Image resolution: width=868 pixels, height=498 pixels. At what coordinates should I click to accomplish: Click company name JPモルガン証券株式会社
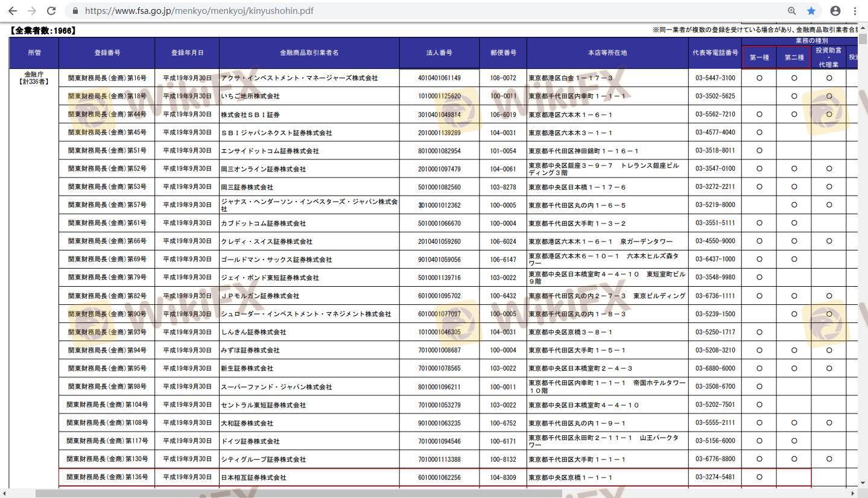click(260, 296)
